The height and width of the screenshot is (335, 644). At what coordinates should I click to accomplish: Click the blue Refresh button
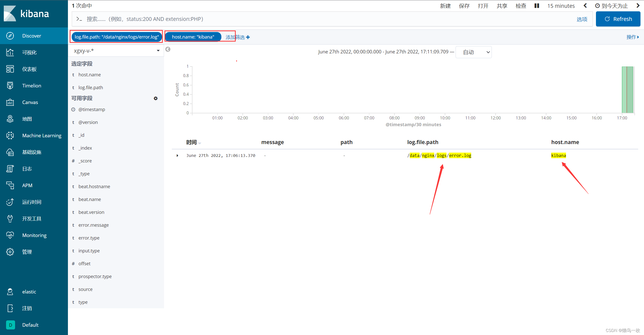pyautogui.click(x=618, y=19)
